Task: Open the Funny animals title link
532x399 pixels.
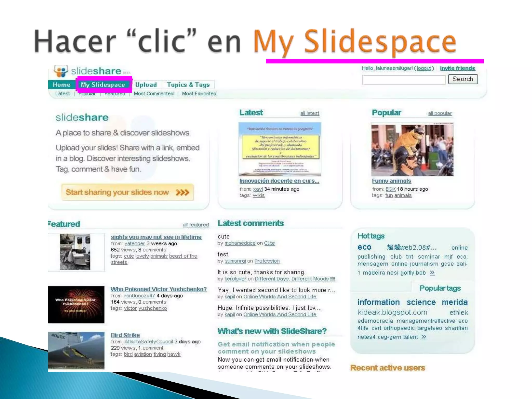Action: pyautogui.click(x=391, y=181)
